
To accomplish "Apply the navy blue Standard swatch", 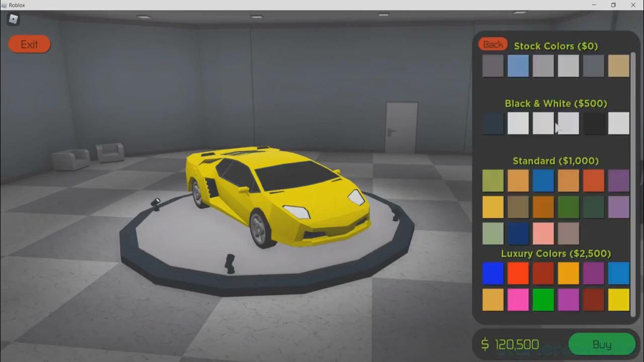I will [518, 233].
